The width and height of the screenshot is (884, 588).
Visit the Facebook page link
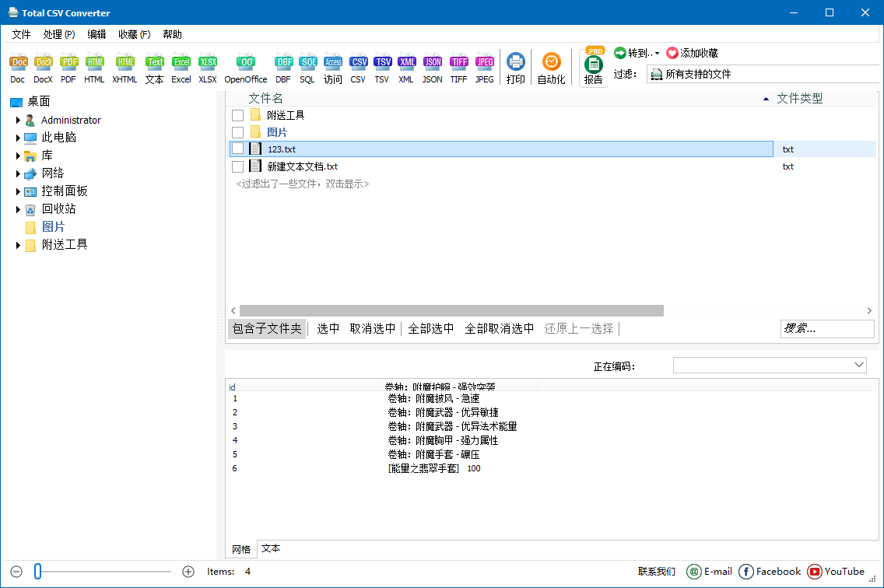[770, 572]
